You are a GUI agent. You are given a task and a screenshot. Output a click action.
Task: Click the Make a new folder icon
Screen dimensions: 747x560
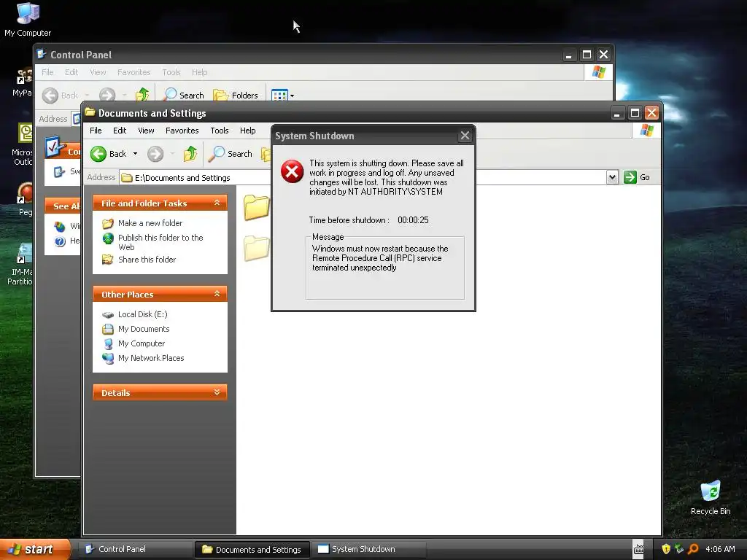tap(108, 223)
